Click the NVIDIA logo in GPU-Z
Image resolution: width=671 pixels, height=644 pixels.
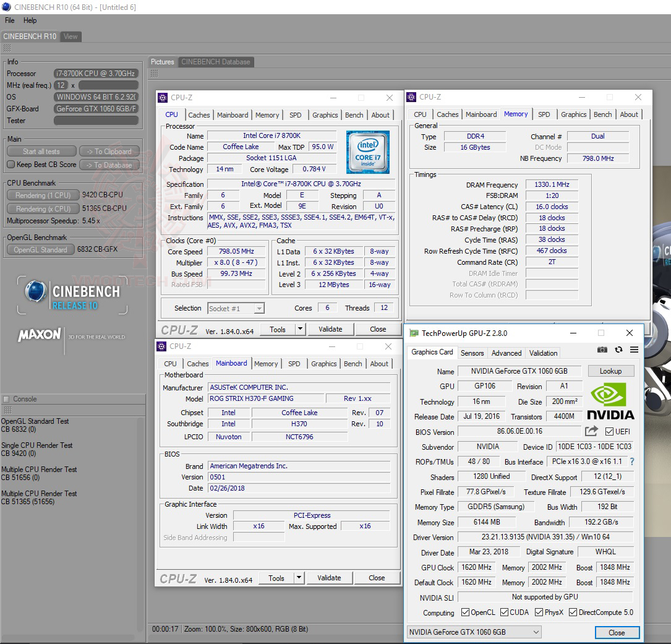(x=610, y=401)
